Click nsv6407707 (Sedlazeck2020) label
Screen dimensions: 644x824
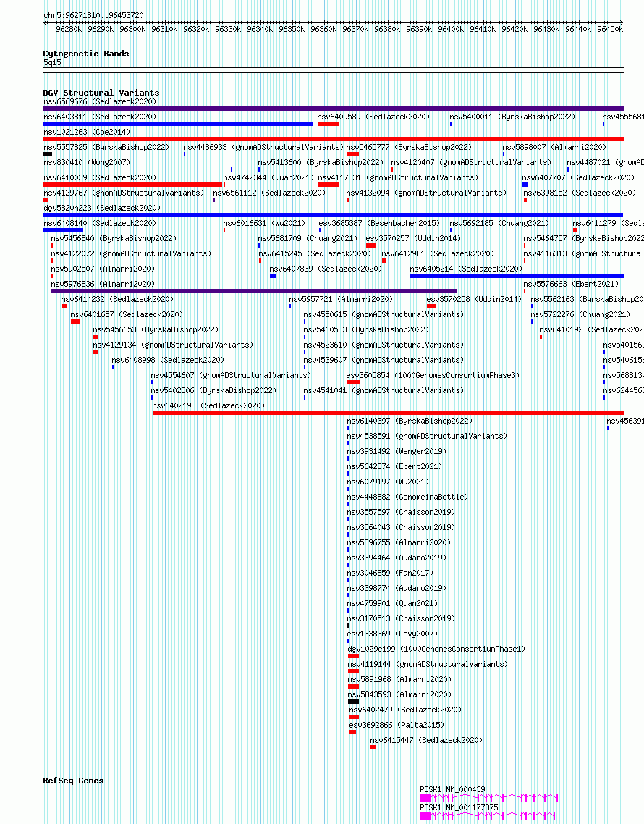pos(578,177)
